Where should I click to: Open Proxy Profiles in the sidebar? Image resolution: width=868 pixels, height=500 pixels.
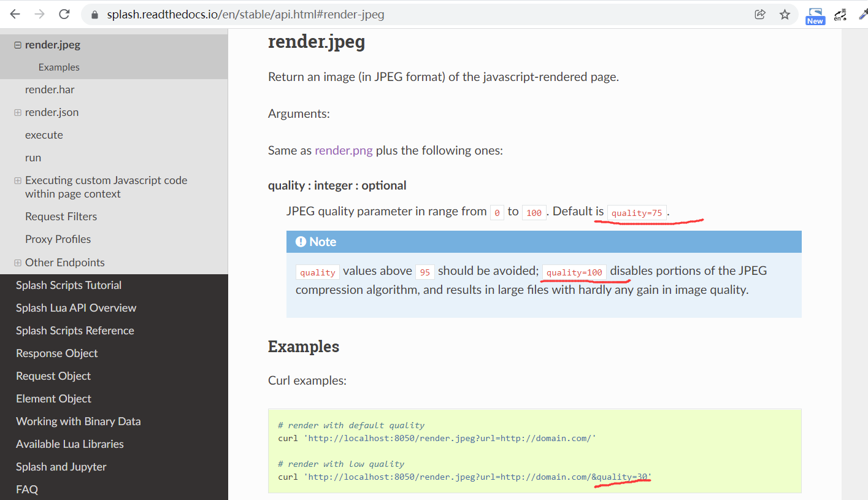pos(58,239)
